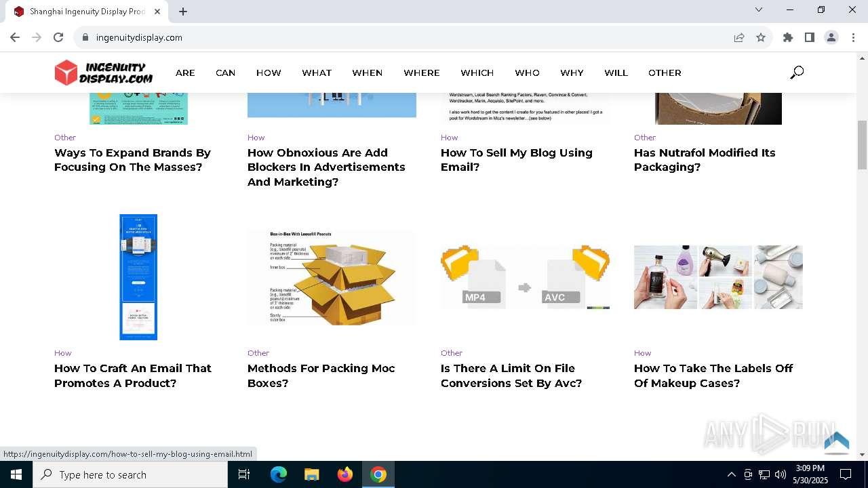Viewport: 868px width, 488px height.
Task: Bookmark this page with the star icon
Action: (x=761, y=37)
